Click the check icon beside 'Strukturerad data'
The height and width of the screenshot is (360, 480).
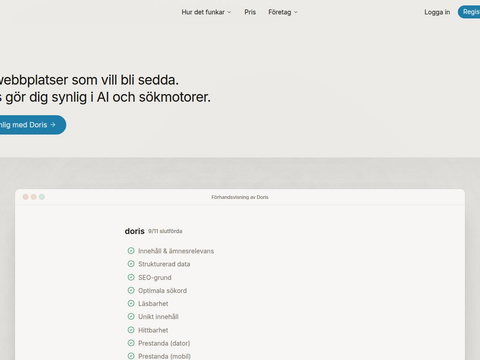[x=131, y=264]
